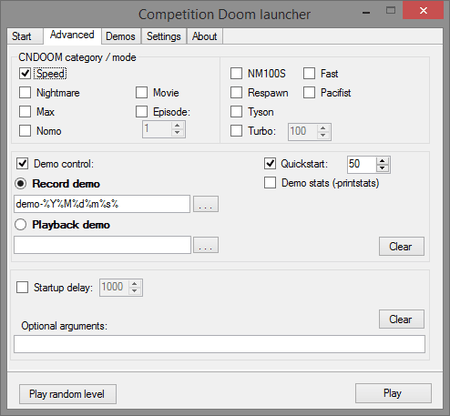450x416 pixels.
Task: Enable the Tyson mode checkbox
Action: coord(236,112)
